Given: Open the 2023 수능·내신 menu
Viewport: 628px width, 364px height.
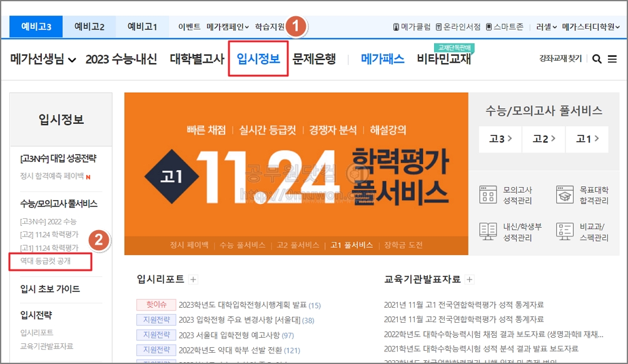Looking at the screenshot, I should pyautogui.click(x=121, y=59).
